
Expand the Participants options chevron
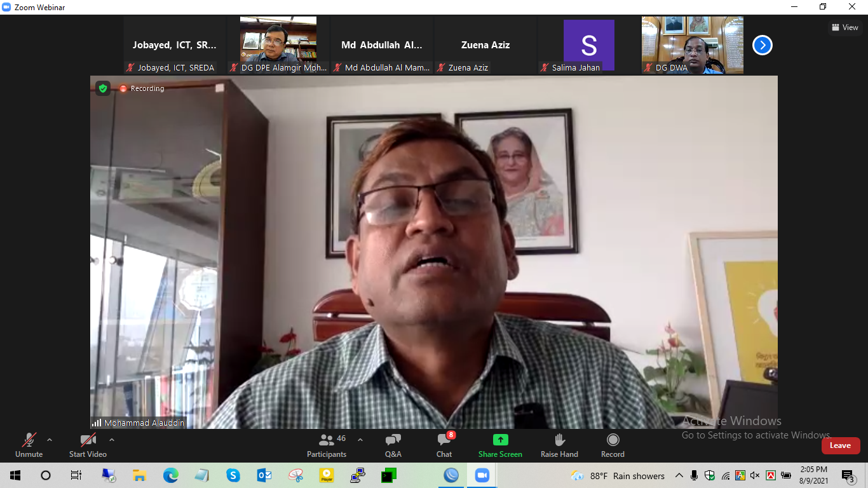(x=360, y=440)
